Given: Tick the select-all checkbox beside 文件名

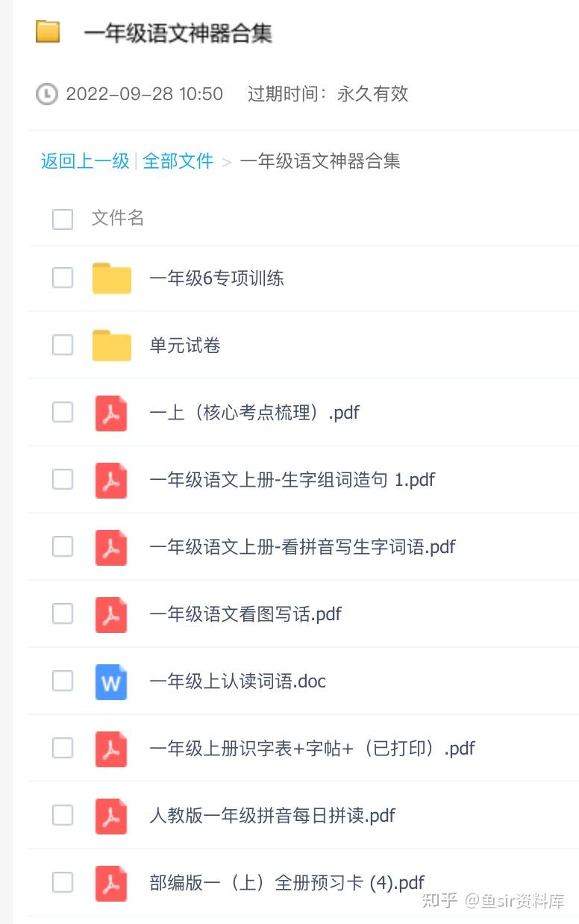Looking at the screenshot, I should [x=63, y=219].
